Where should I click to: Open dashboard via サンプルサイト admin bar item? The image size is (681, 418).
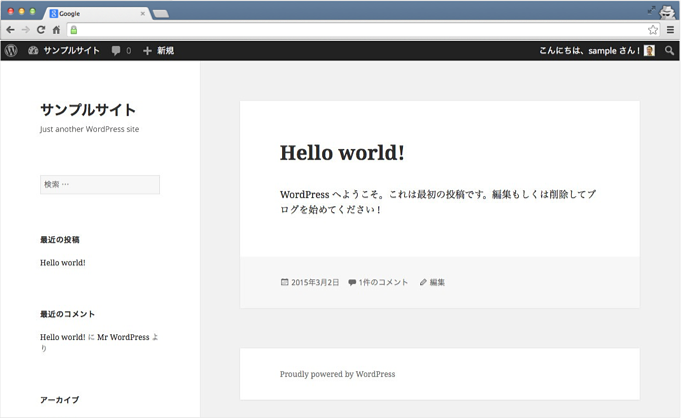tap(64, 50)
